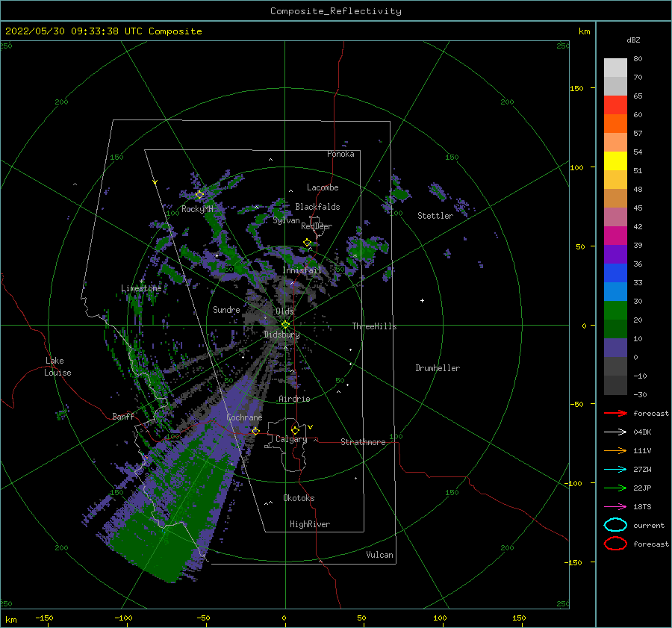
Task: Click the Ponoka city label
Action: pos(340,154)
